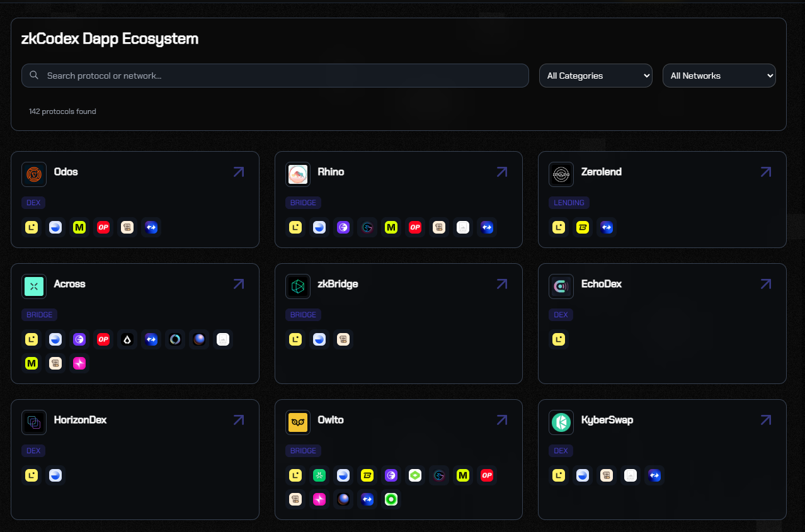Screen dimensions: 805x532
Task: Click the Owlto owl logo
Action: coord(298,422)
